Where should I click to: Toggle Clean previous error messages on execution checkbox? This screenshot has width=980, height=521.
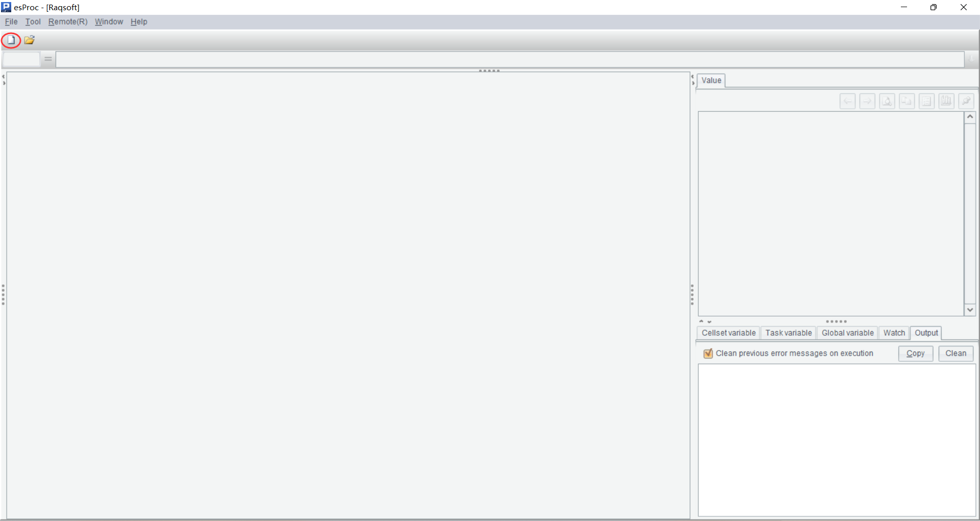tap(708, 354)
